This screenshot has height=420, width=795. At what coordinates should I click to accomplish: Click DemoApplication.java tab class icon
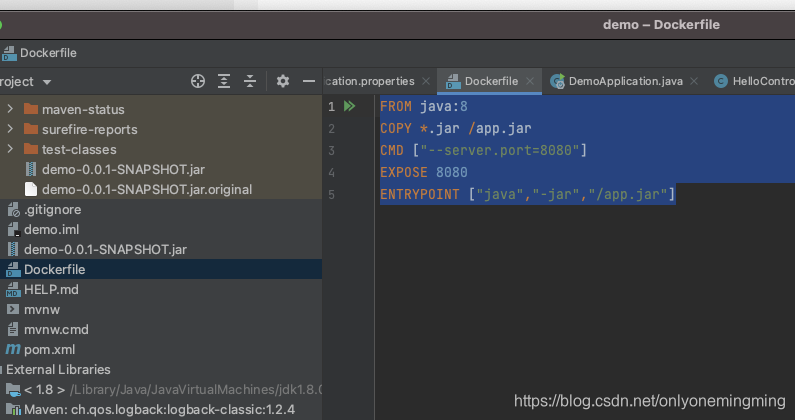tap(557, 81)
